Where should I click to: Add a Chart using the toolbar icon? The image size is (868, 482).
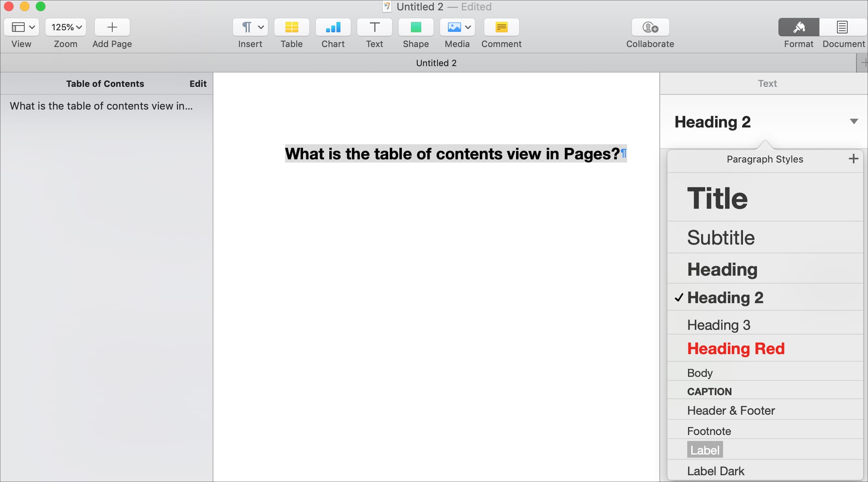pyautogui.click(x=333, y=27)
